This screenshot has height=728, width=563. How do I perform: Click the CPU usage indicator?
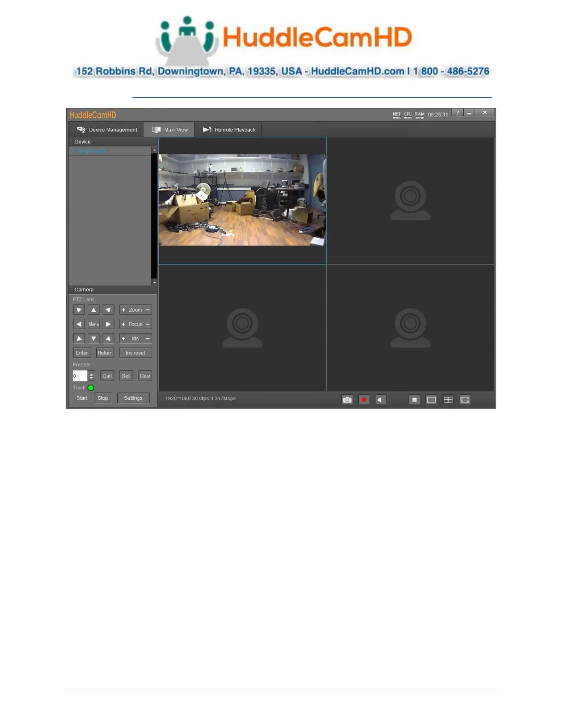click(x=408, y=115)
